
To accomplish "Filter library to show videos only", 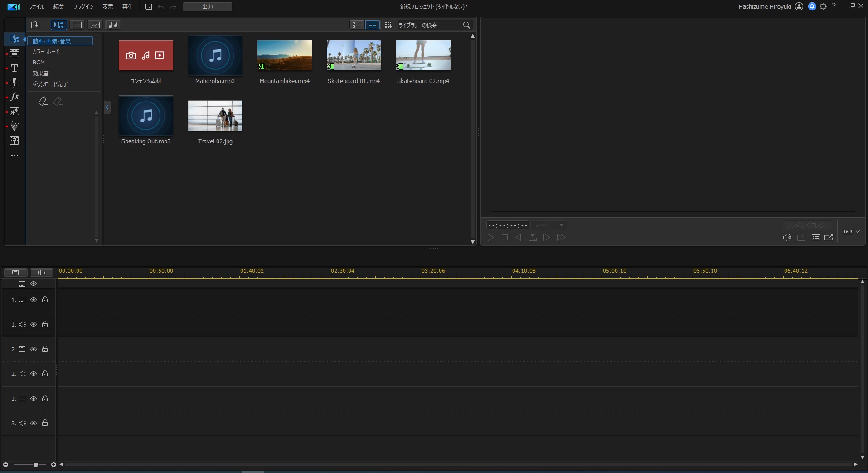I will coord(77,25).
